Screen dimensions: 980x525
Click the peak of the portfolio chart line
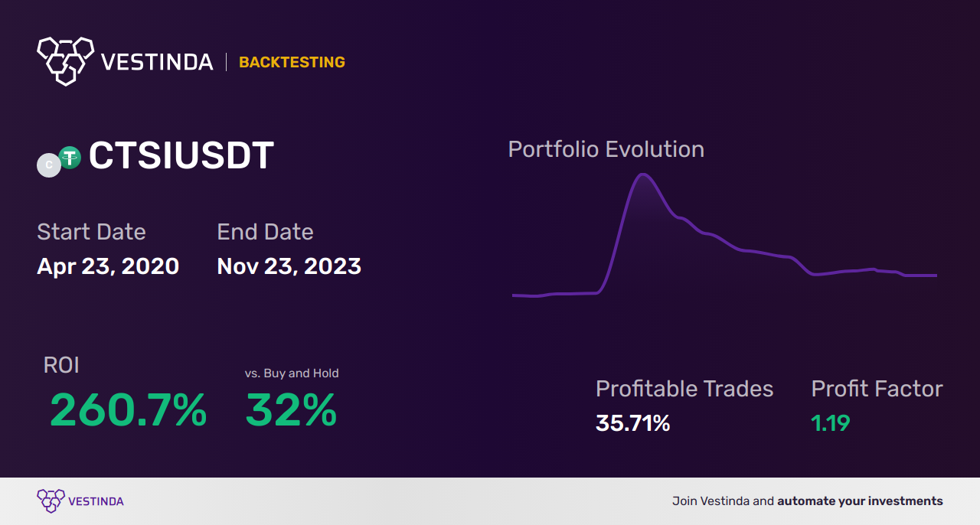coord(643,174)
